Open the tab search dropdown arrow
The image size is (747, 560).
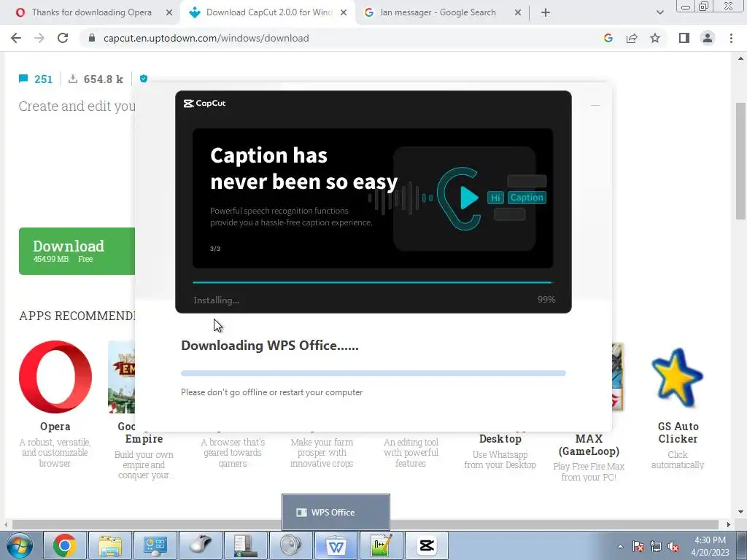tap(659, 13)
